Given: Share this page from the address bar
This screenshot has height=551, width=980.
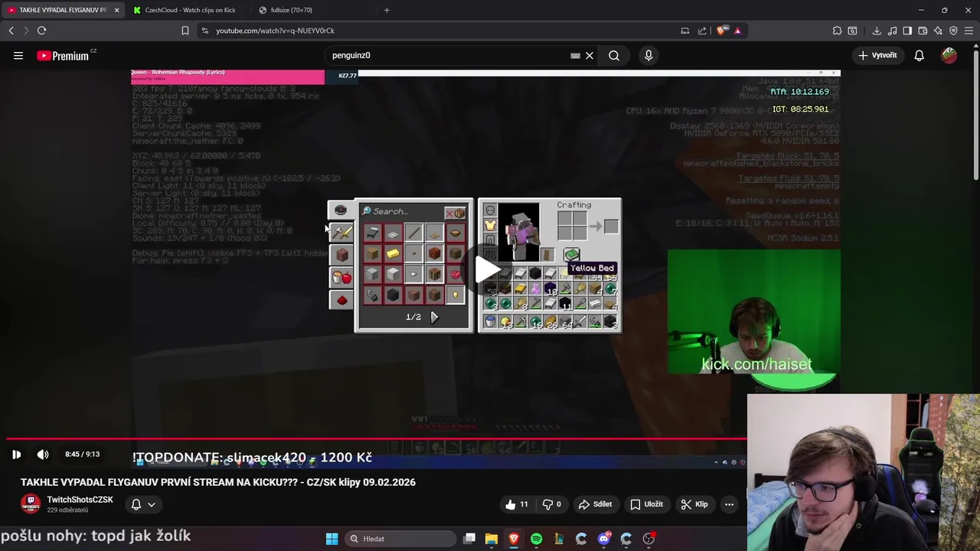Looking at the screenshot, I should click(x=702, y=31).
